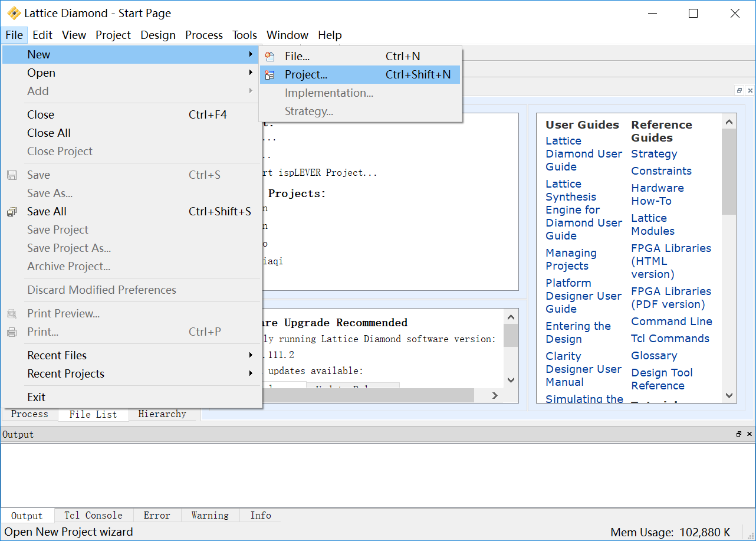Screen dimensions: 756x541
Task: Click the upgrade panel scroll-down arrow
Action: tap(511, 381)
